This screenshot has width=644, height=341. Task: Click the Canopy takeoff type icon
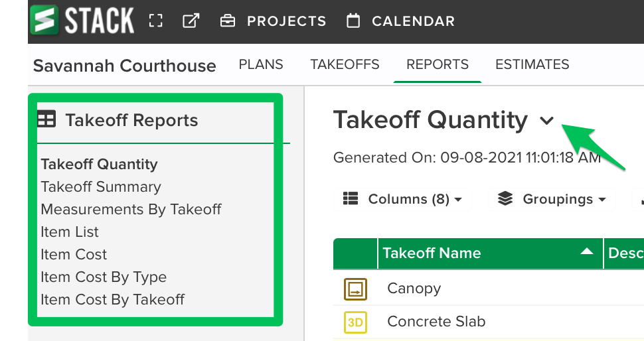pyautogui.click(x=355, y=289)
